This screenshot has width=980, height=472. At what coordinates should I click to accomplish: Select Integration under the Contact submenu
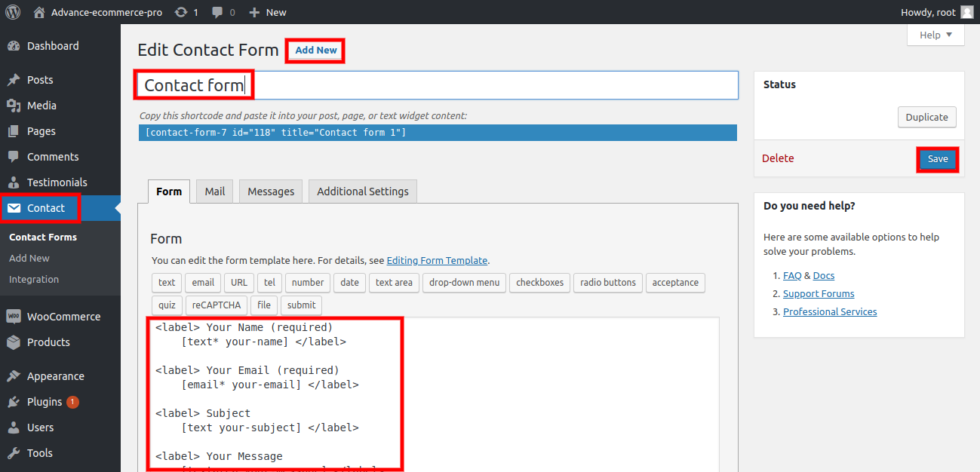coord(34,279)
